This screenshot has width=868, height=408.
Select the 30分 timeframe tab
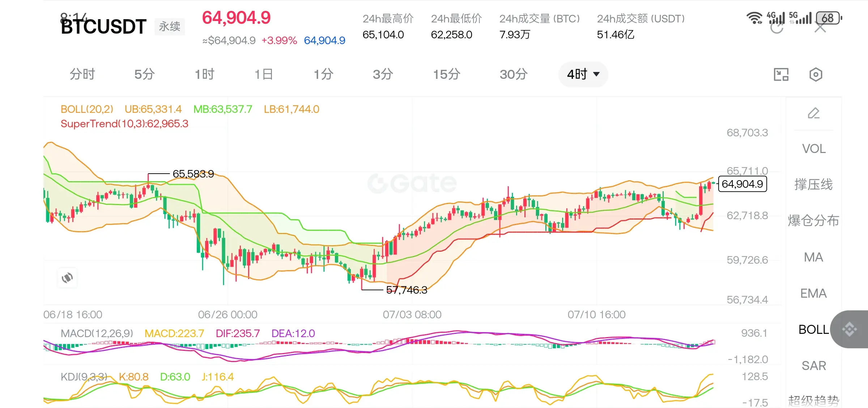(x=514, y=74)
